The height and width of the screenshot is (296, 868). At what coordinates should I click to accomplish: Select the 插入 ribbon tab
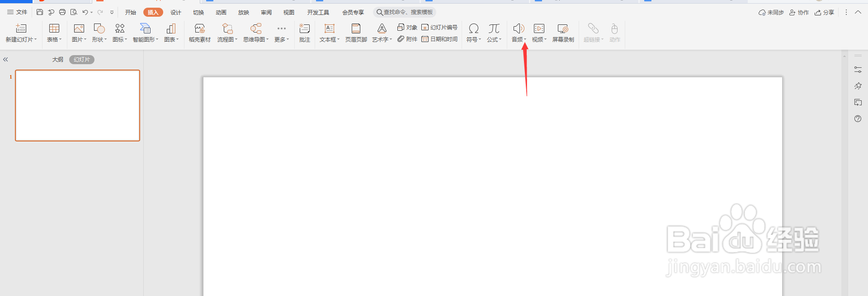click(153, 12)
